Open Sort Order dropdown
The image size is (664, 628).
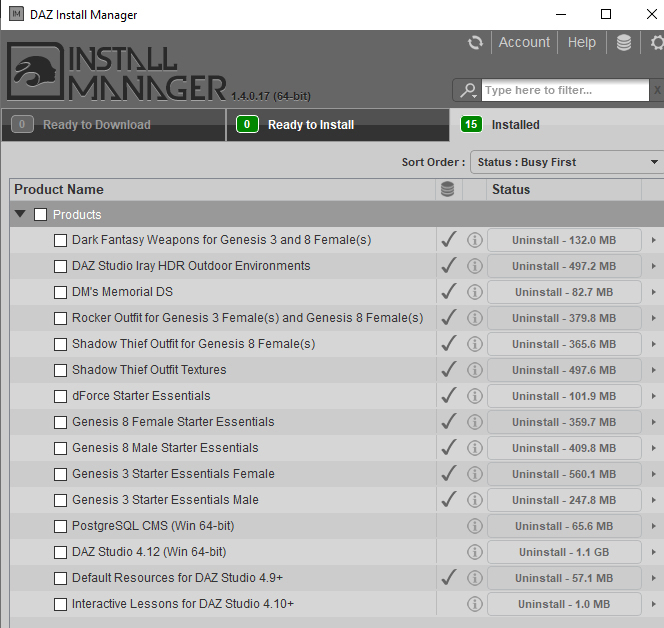[x=567, y=162]
